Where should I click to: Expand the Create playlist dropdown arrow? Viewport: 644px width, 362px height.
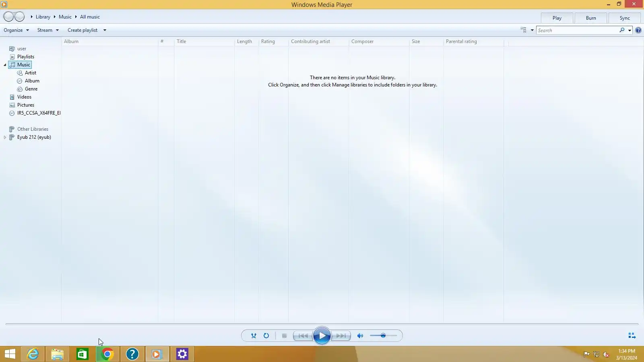(105, 30)
